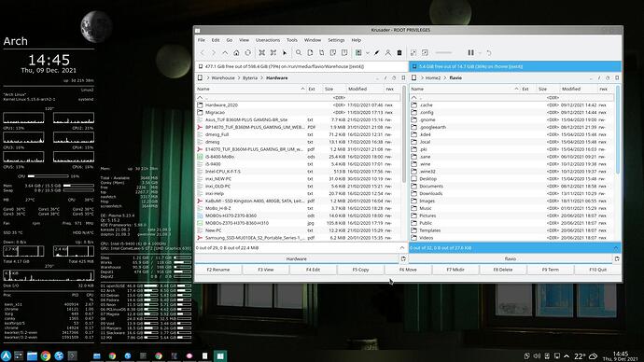
Task: Click left panel '..' parent button
Action: tap(377, 78)
